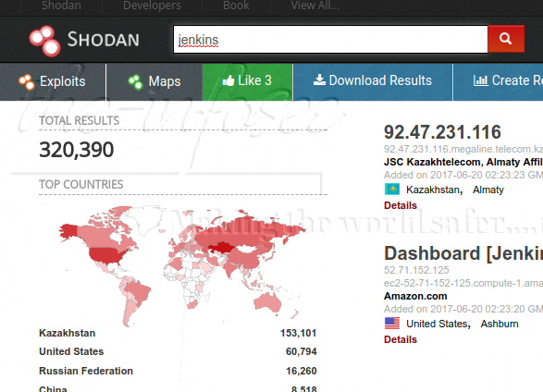Click the jenkins search input field

[x=331, y=40]
